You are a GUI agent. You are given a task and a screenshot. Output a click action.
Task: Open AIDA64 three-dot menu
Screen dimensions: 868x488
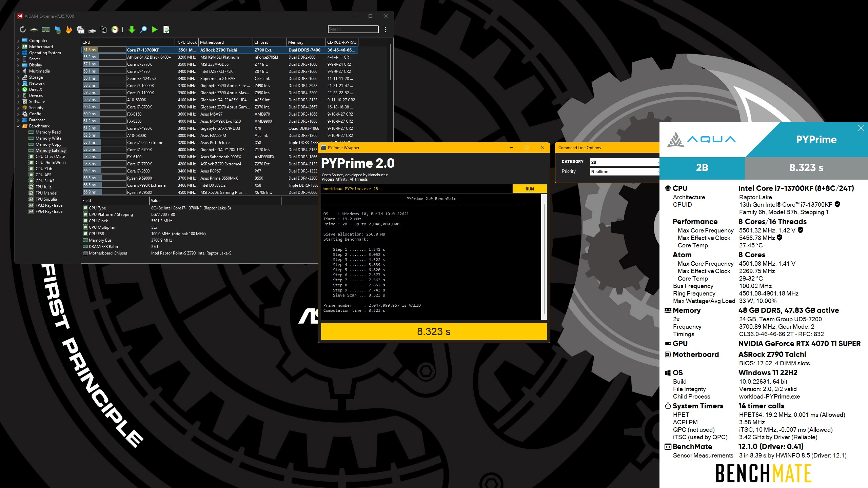pos(386,29)
